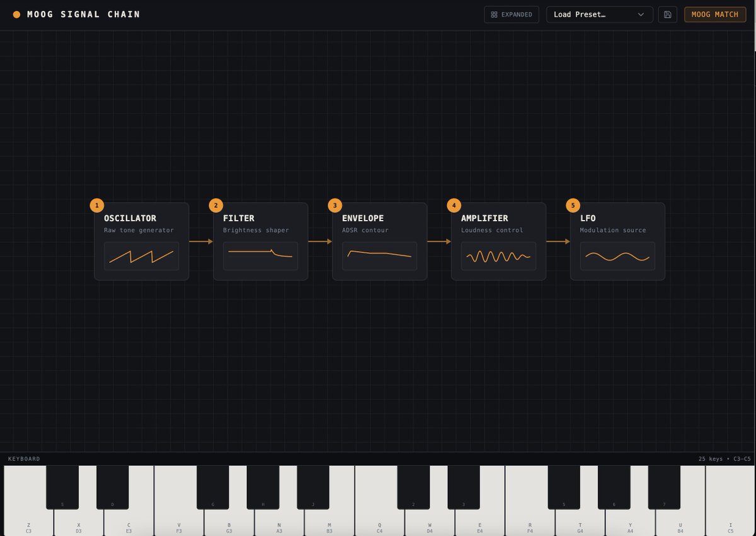Play the black key labeled 7
This screenshot has width=756, height=536.
664,487
